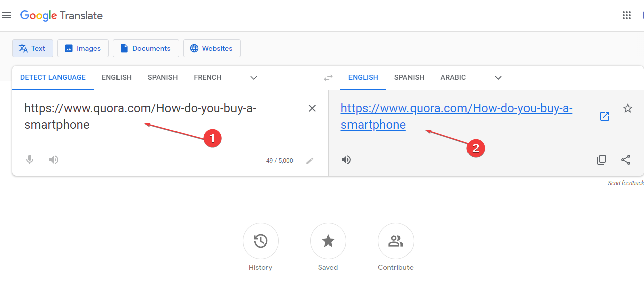The width and height of the screenshot is (644, 306).
Task: Open the translated quora.com link
Action: click(x=456, y=116)
